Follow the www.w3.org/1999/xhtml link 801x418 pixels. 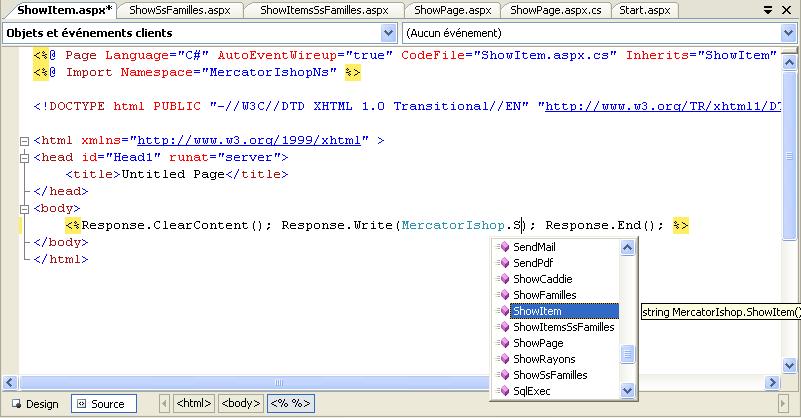[249, 140]
